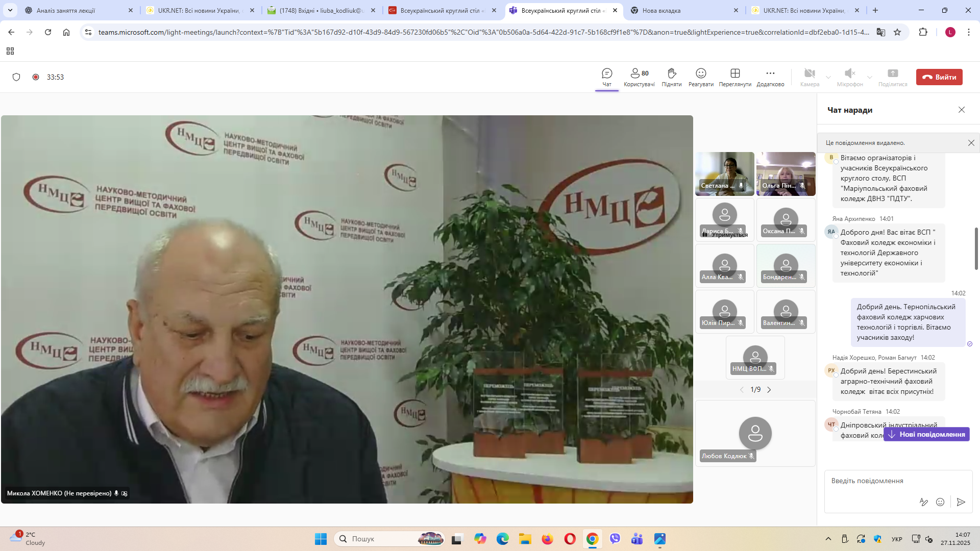Switch to the Аналіз заняття лекції tab

(x=66, y=10)
